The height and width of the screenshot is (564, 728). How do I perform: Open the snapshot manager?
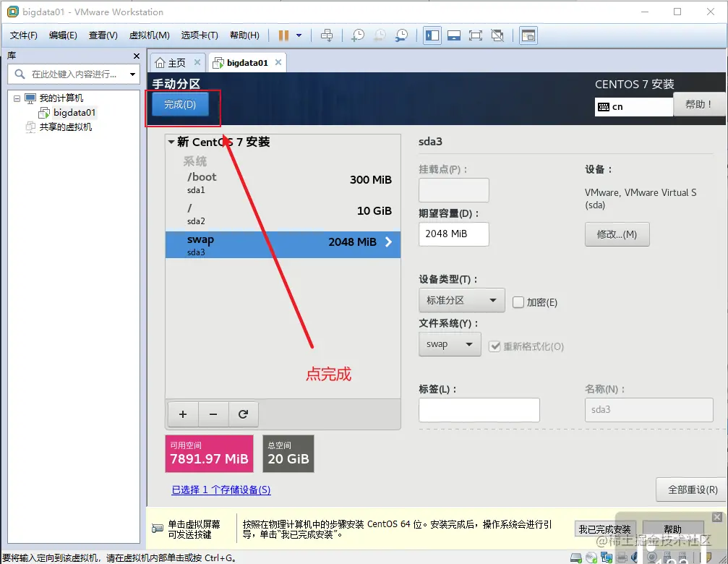point(401,35)
